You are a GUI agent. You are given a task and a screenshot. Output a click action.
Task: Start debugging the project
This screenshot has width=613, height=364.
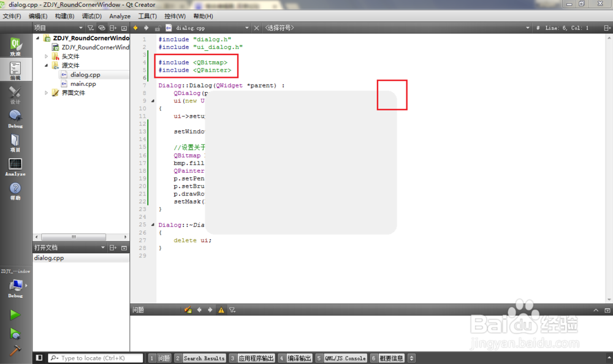15,333
